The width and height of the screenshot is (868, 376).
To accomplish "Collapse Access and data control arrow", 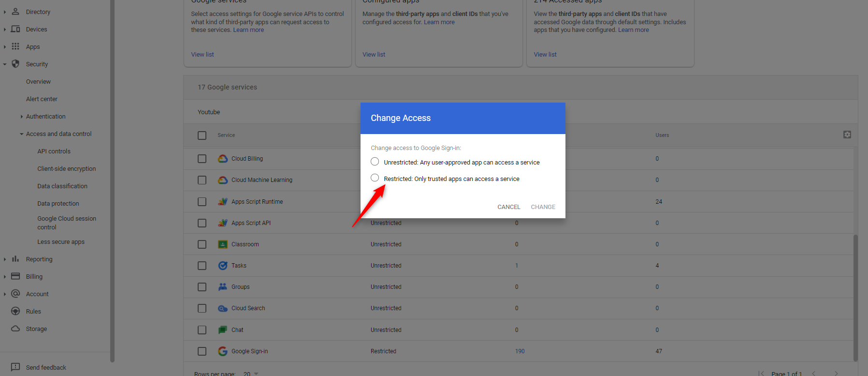I will 22,134.
